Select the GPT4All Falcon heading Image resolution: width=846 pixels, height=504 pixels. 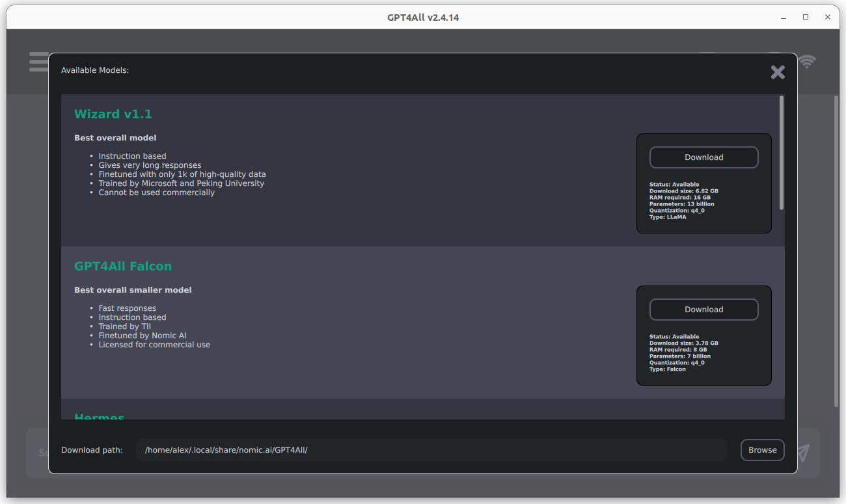pyautogui.click(x=123, y=267)
